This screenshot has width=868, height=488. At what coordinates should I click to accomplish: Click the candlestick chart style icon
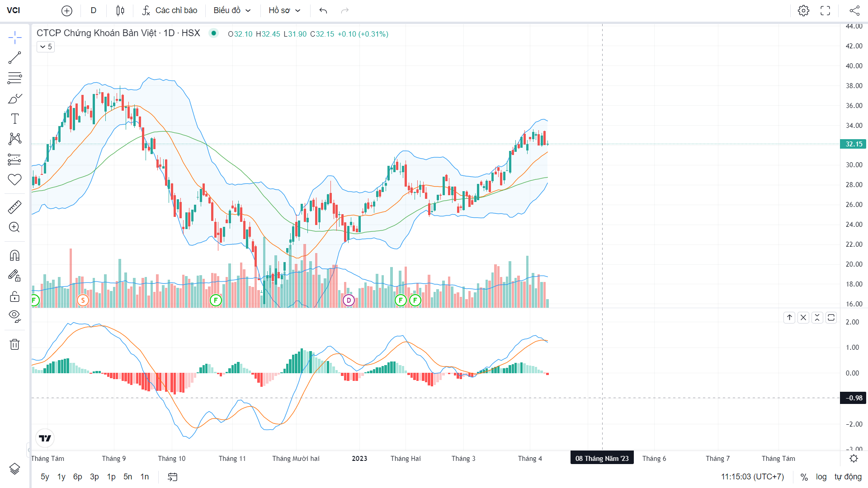120,10
